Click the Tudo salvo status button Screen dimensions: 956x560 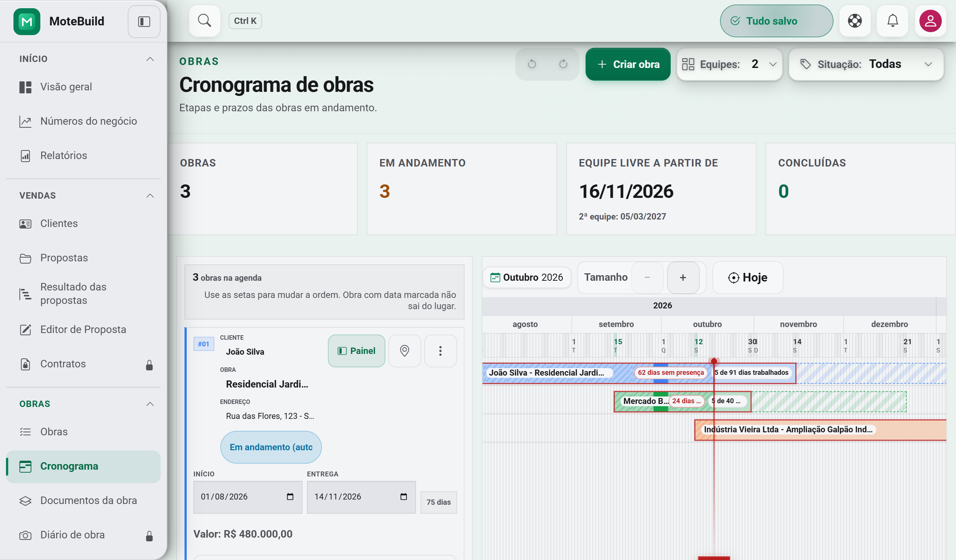[776, 21]
